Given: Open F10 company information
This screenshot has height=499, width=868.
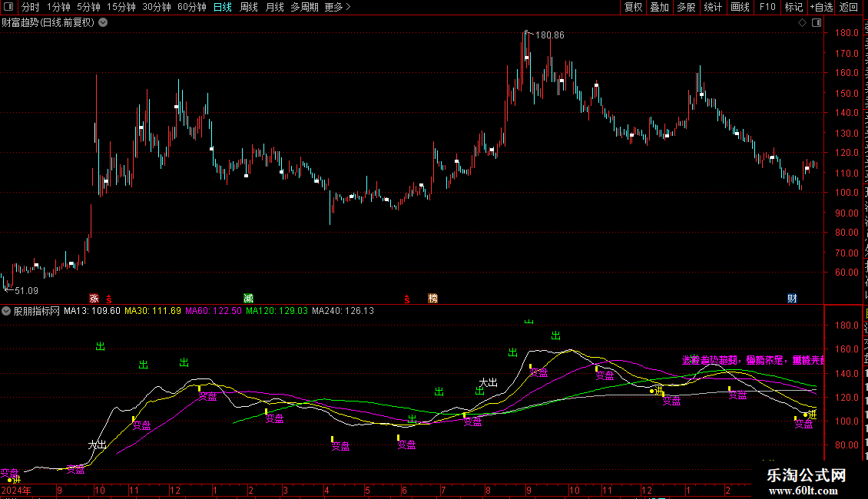Looking at the screenshot, I should click(x=767, y=7).
